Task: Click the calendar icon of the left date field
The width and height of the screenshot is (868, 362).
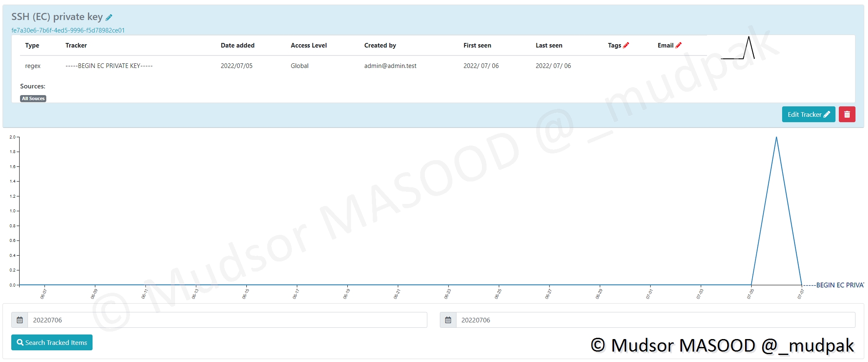Action: [20, 320]
